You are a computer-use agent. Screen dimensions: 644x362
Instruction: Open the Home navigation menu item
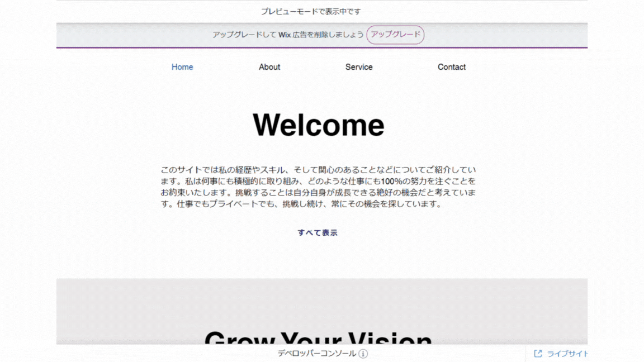[182, 67]
